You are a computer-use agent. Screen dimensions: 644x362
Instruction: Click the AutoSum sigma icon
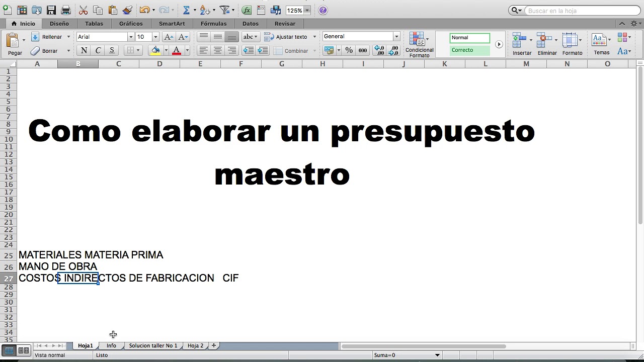pos(186,10)
